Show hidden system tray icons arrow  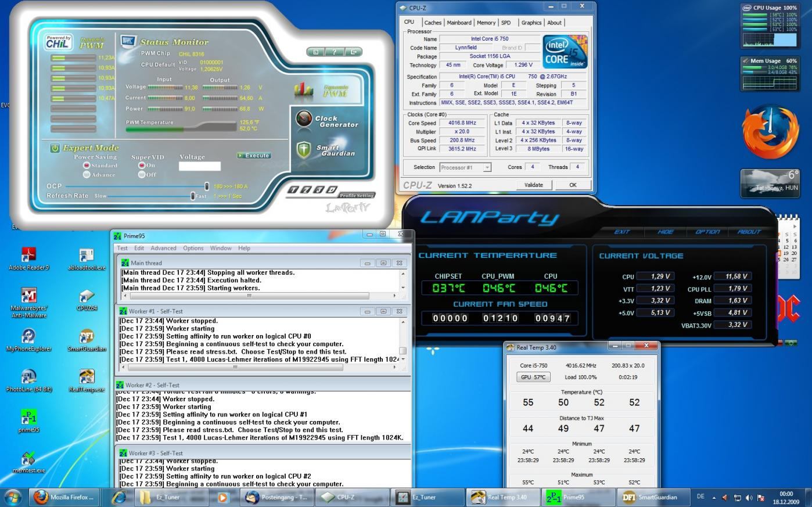(714, 498)
